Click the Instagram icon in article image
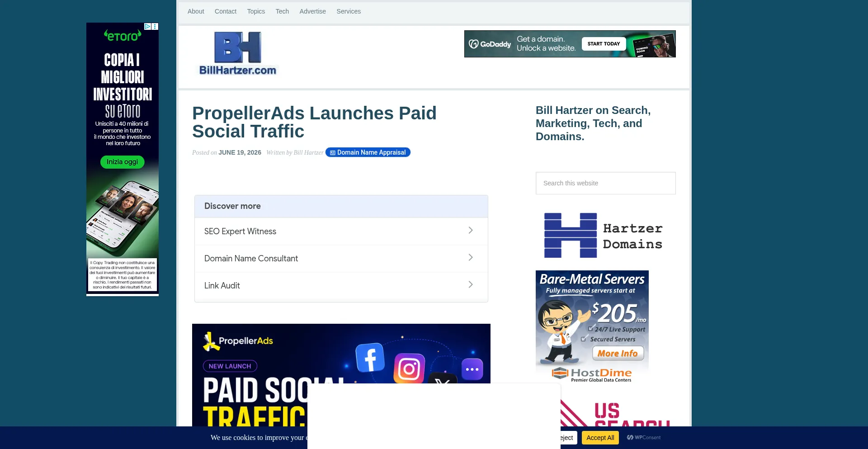The image size is (868, 449). pos(409,369)
